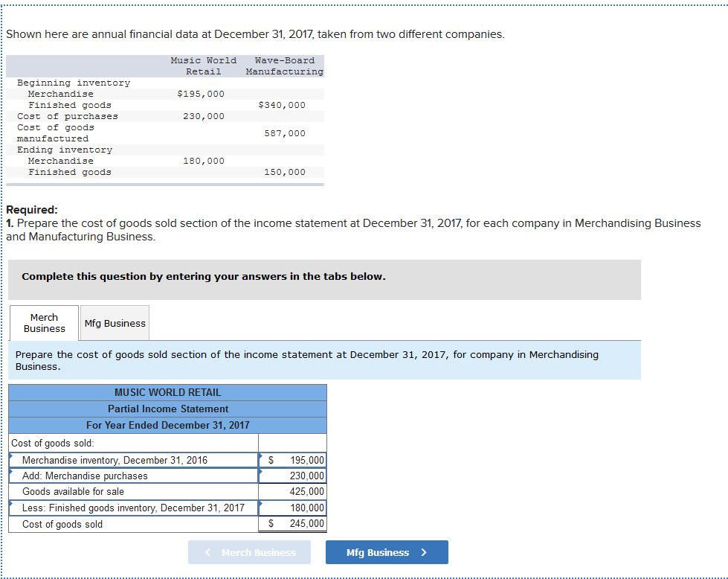This screenshot has height=579, width=728.
Task: Click the Wave-Board Manufacturing column header
Action: tap(285, 66)
